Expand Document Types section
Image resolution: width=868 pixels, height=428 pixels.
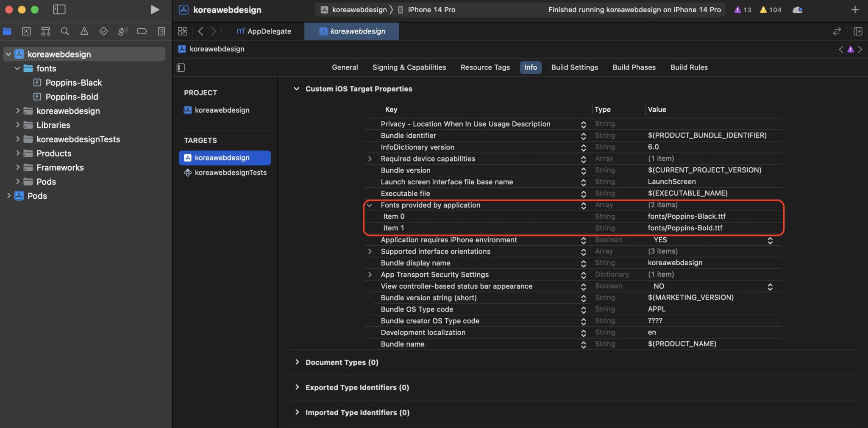click(297, 362)
